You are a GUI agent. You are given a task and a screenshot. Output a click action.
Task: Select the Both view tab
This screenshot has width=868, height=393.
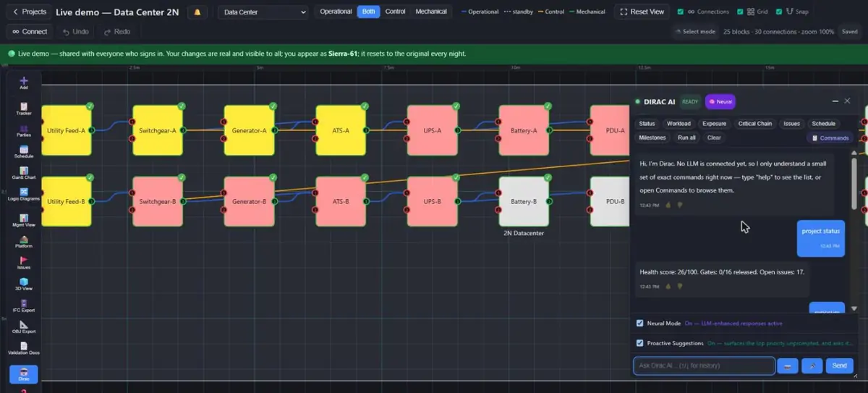(369, 12)
